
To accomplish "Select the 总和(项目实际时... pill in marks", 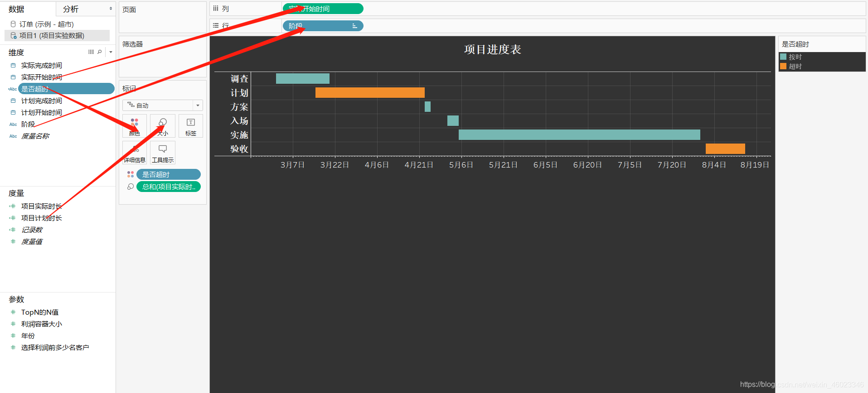I will pyautogui.click(x=169, y=187).
